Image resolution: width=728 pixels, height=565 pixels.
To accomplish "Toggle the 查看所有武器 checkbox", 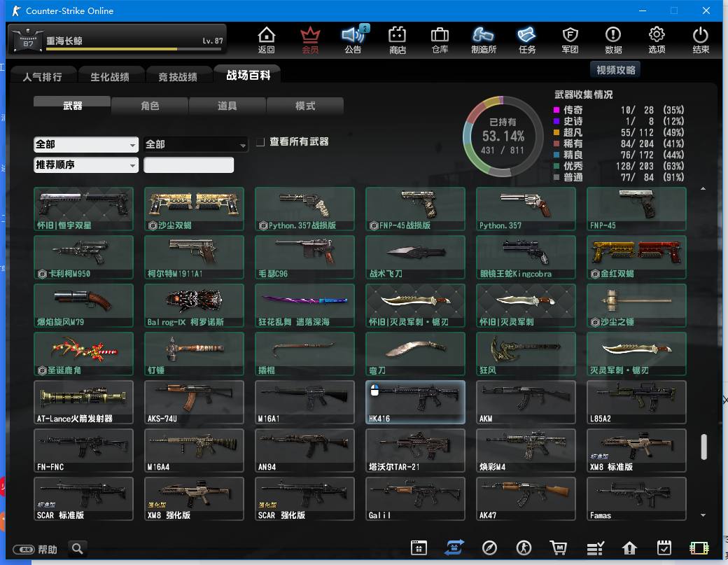I will (x=260, y=141).
